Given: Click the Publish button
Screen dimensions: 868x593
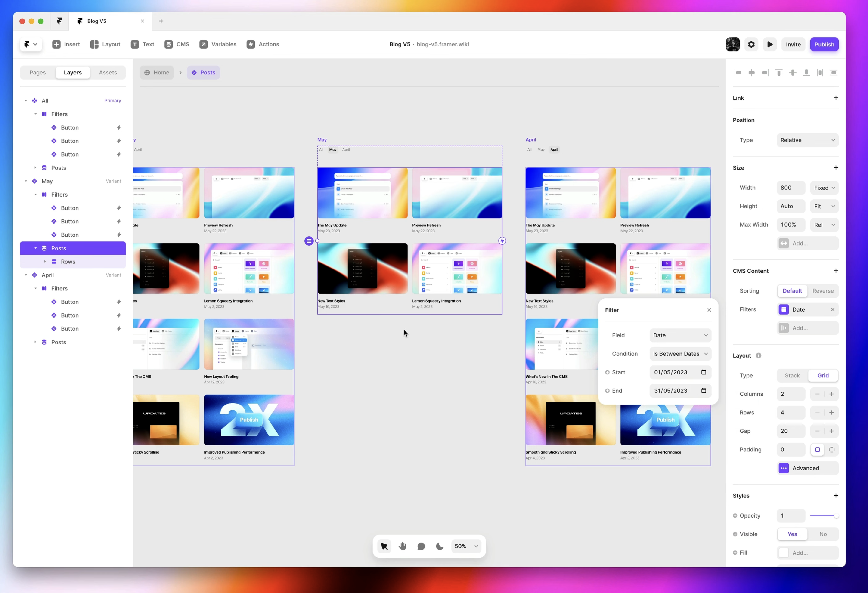Looking at the screenshot, I should coord(824,44).
